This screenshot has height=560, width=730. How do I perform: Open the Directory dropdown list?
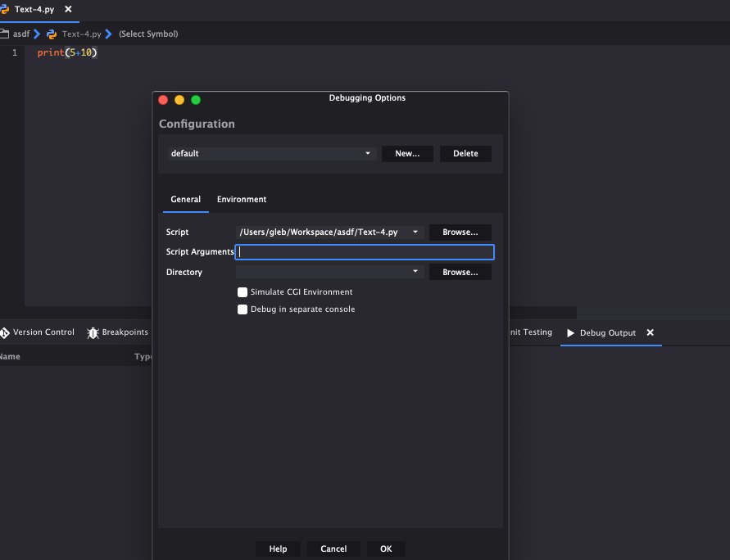point(415,272)
